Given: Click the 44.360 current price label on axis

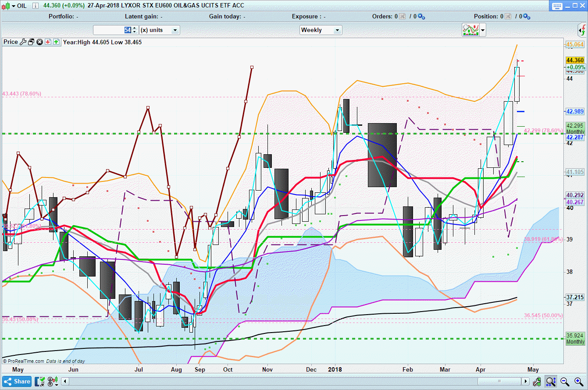Looking at the screenshot, I should pyautogui.click(x=575, y=60).
